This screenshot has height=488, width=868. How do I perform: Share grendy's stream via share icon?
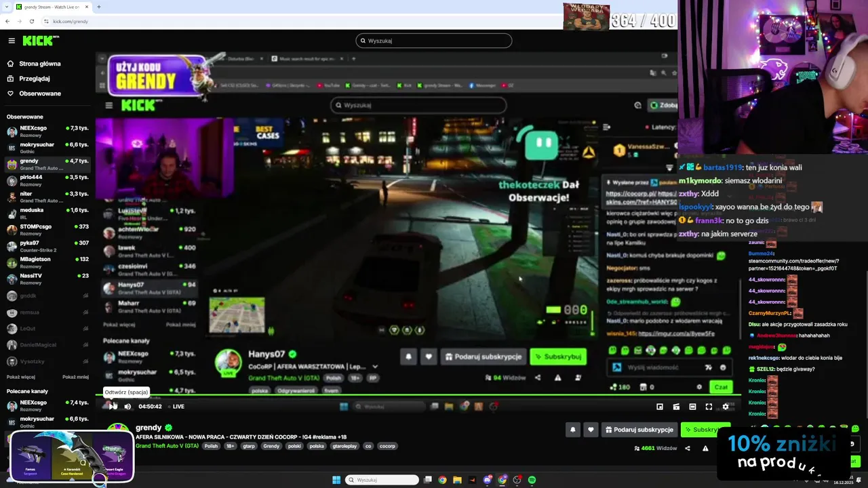[x=688, y=448]
